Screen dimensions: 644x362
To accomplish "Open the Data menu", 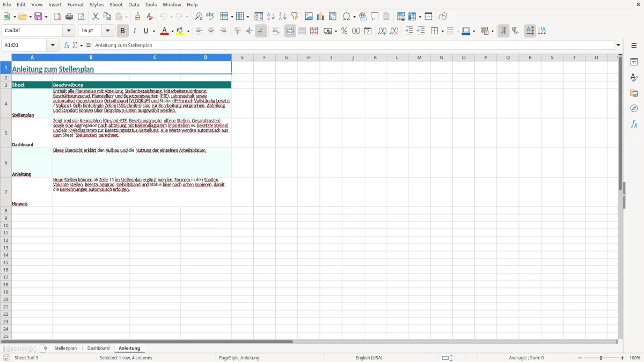I will tap(134, 4).
